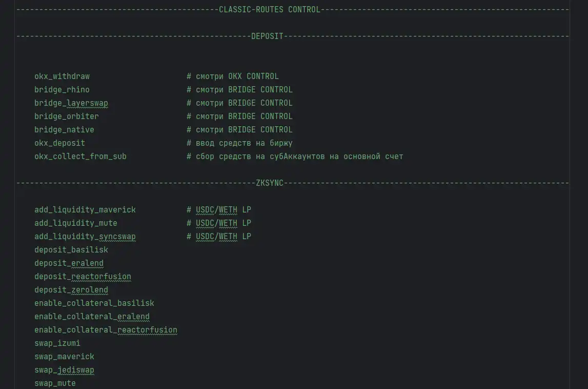Click the swap_izumi line

[x=57, y=343]
